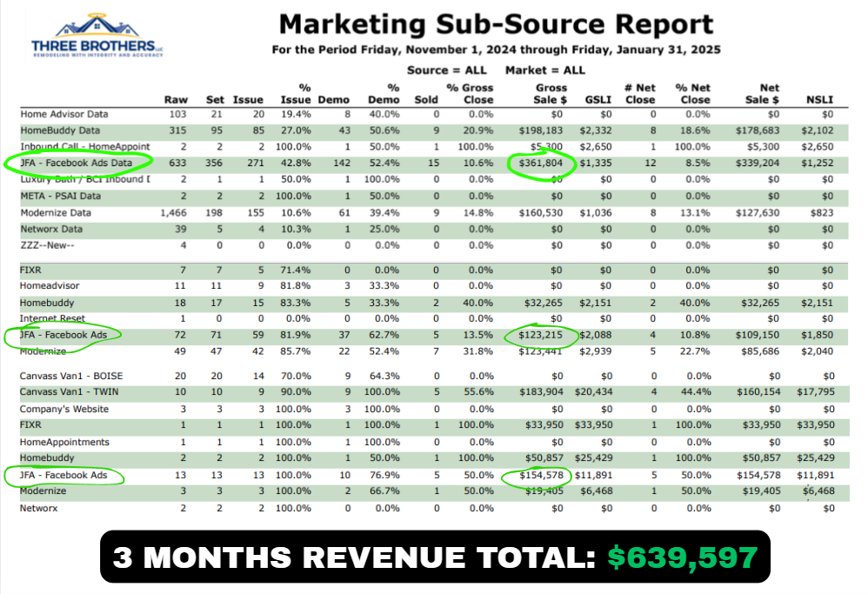
Task: Click the 'Source = ALL' filter text
Action: 447,70
